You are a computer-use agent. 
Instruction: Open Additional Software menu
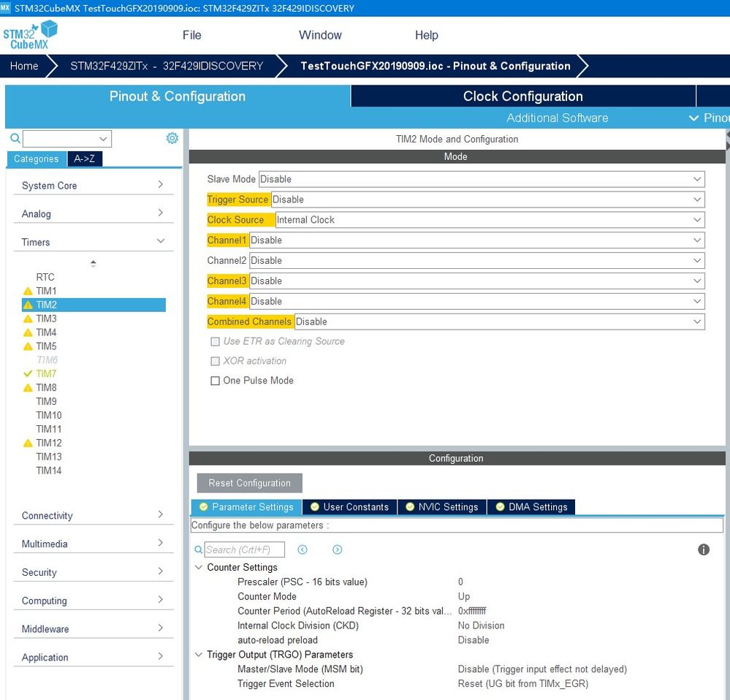point(558,118)
